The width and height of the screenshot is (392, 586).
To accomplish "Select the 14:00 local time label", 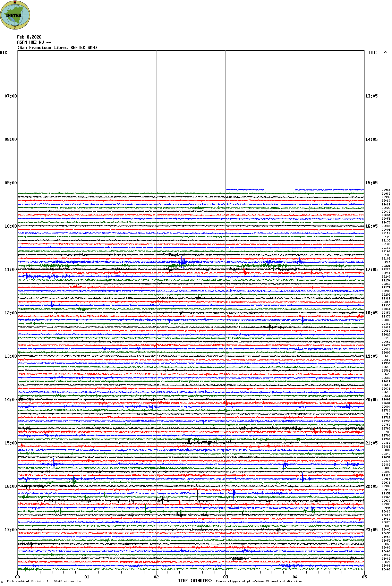I will pyautogui.click(x=10, y=400).
